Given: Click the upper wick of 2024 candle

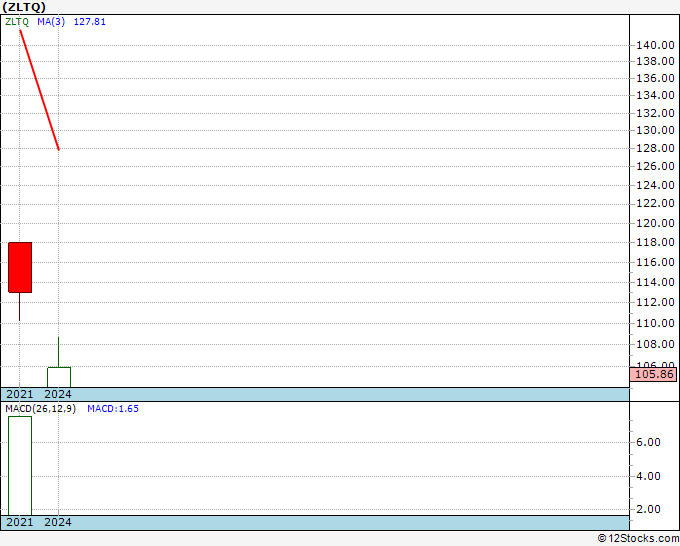Looking at the screenshot, I should coord(59,352).
